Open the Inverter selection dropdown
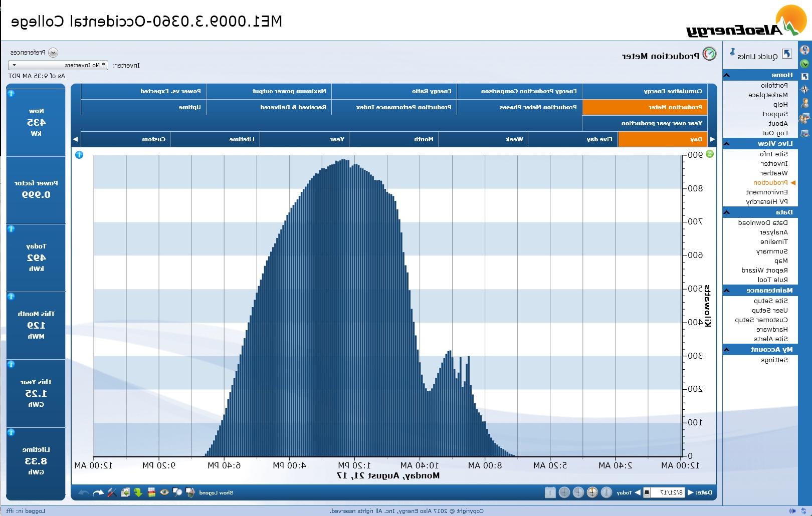This screenshot has height=516, width=812. coord(58,65)
